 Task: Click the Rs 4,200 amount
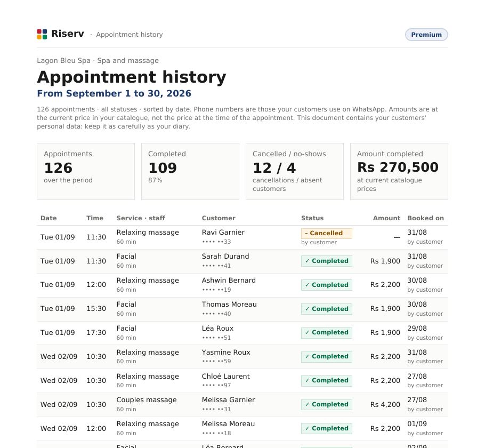[385, 404]
